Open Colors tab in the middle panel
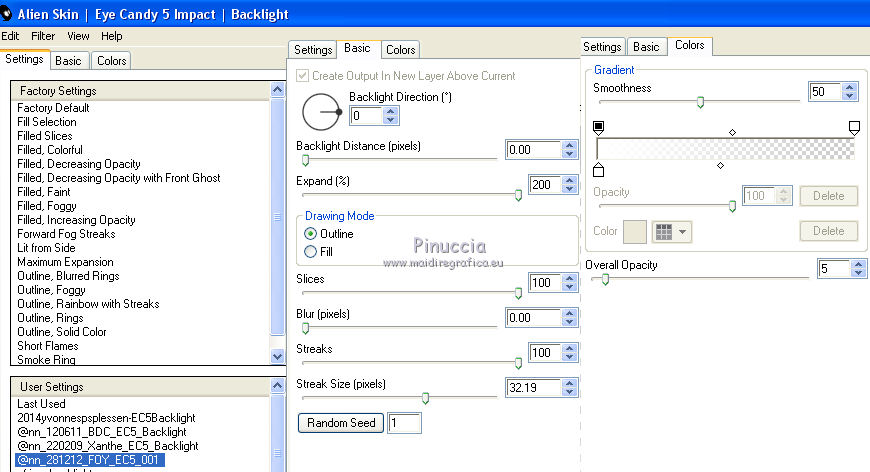The height and width of the screenshot is (472, 870). click(401, 50)
